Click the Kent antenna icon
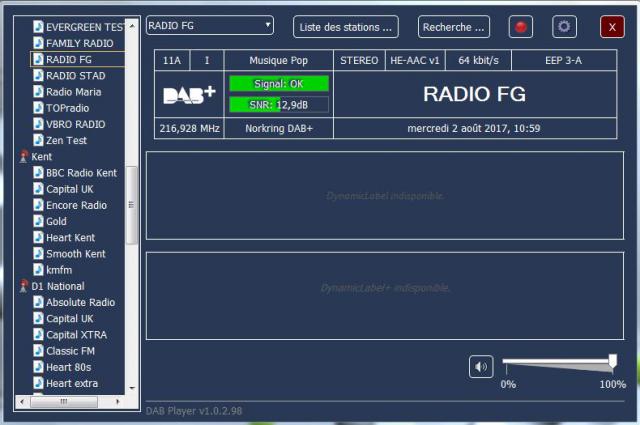 click(24, 156)
